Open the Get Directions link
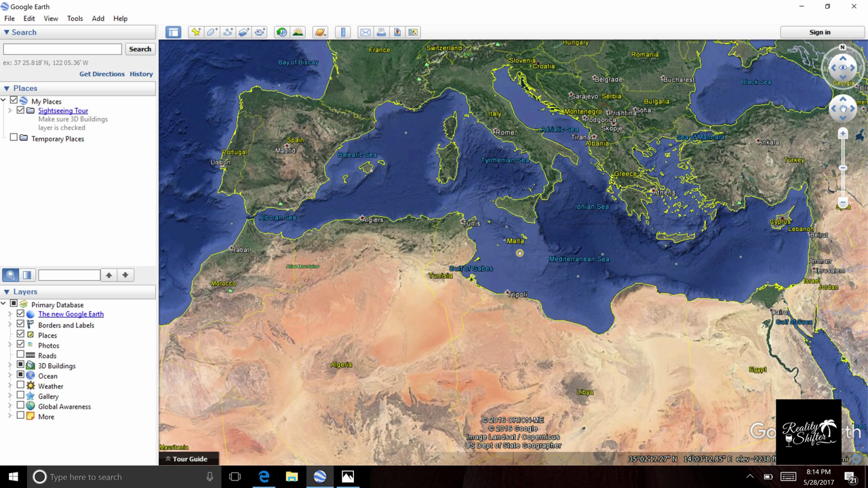This screenshot has width=868, height=488. click(102, 74)
